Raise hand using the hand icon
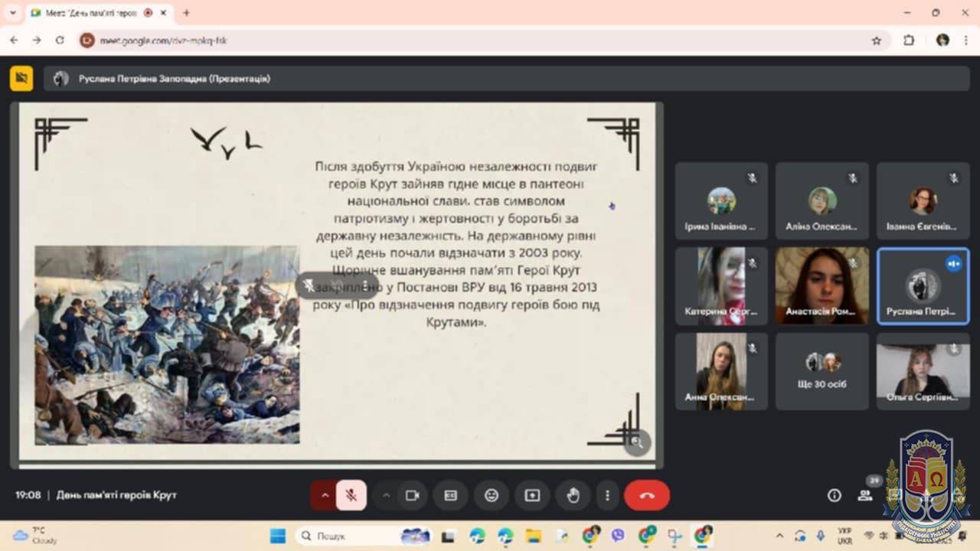 (x=573, y=495)
